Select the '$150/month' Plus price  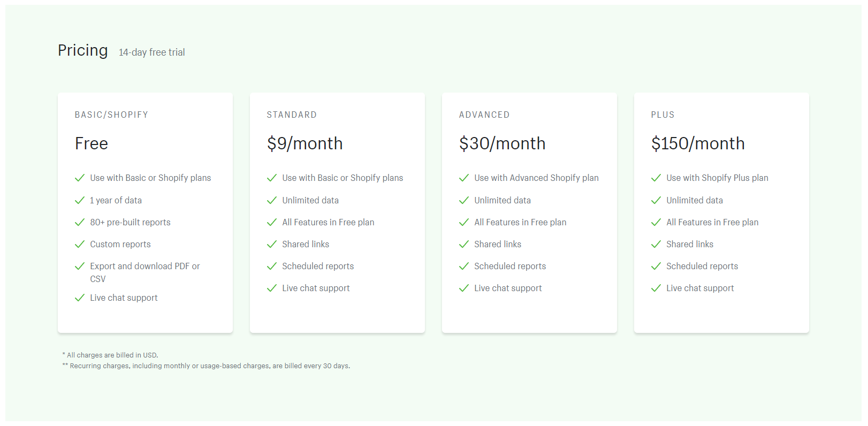[698, 143]
